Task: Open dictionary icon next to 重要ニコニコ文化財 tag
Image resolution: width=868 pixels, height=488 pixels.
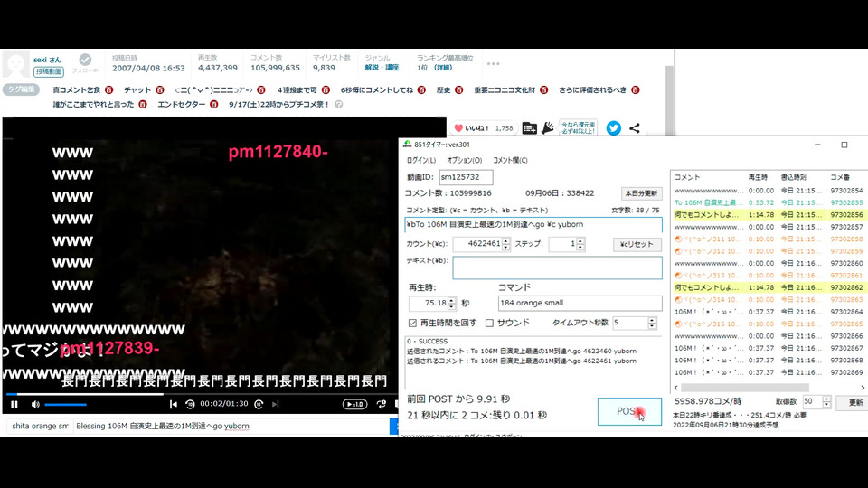Action: pyautogui.click(x=543, y=89)
